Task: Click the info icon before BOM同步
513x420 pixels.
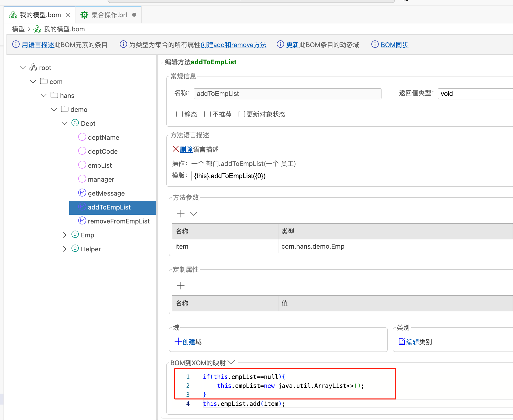Action: 375,44
